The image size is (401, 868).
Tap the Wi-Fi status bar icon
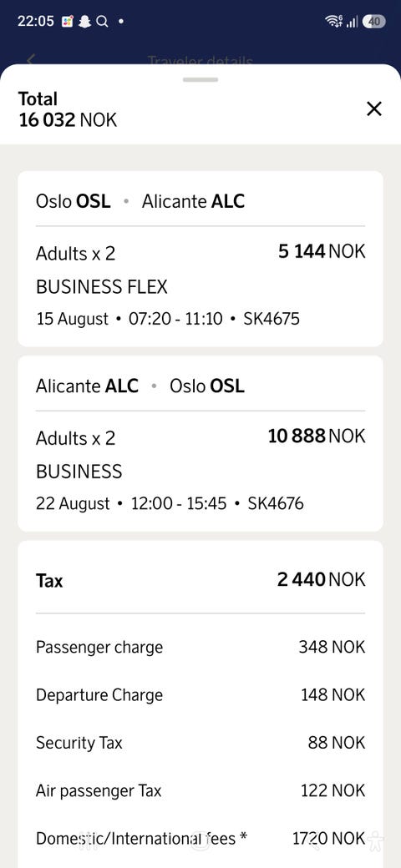[x=333, y=22]
